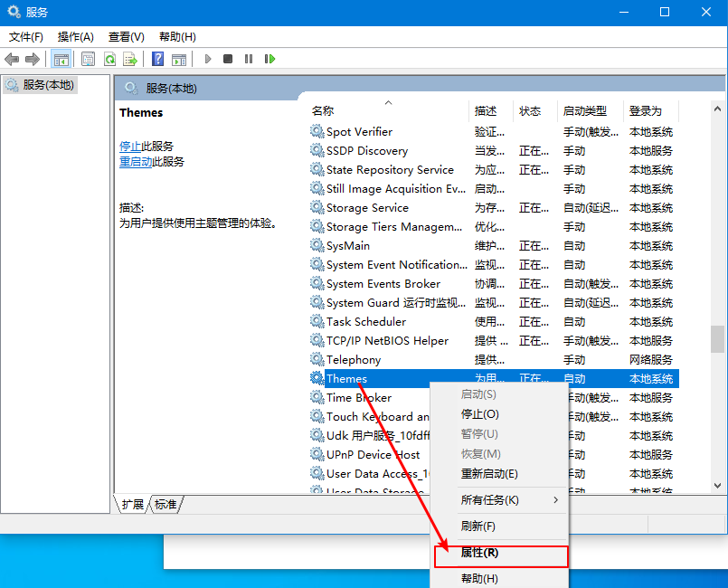Click gear icon beside SysMain

coord(317,246)
